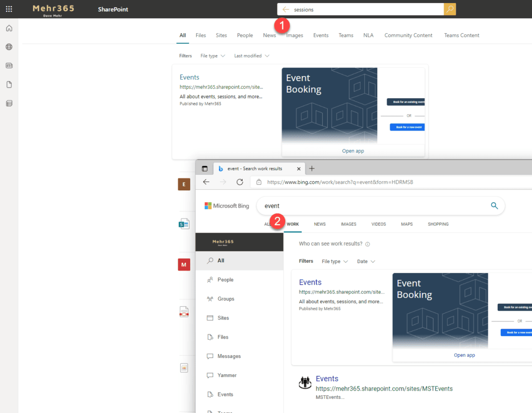The image size is (532, 413).
Task: Open the red M result icon
Action: tap(184, 265)
